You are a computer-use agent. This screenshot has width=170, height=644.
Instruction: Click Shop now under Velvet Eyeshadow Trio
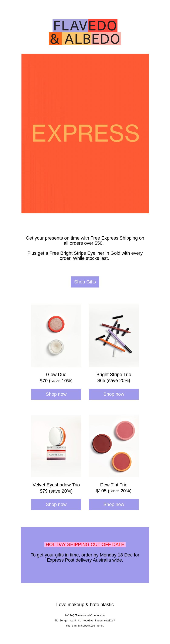coord(56,504)
